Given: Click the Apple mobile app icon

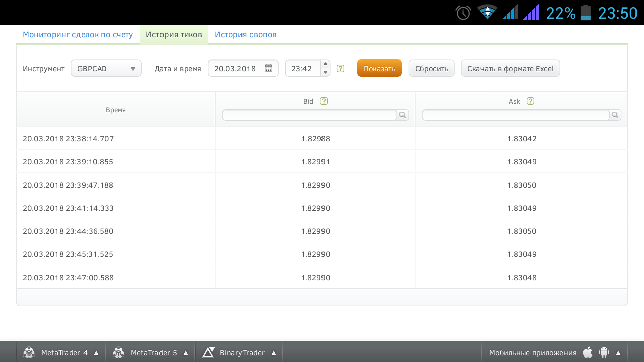Looking at the screenshot, I should [x=588, y=353].
